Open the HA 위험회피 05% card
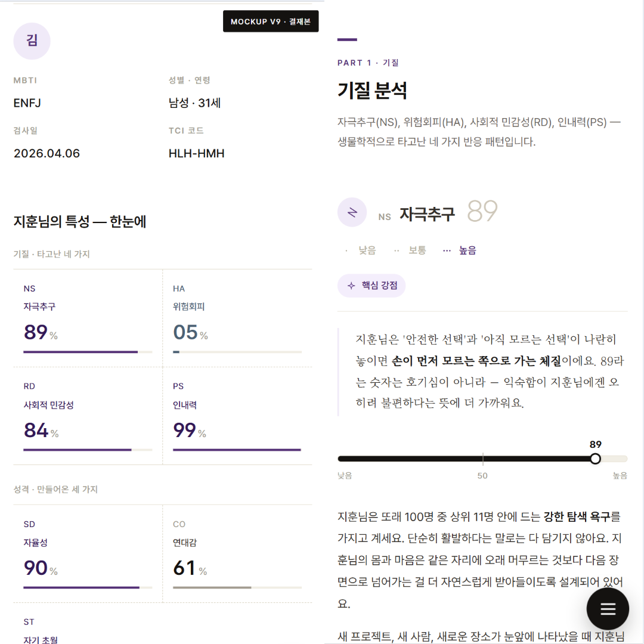The image size is (644, 644). point(237,318)
